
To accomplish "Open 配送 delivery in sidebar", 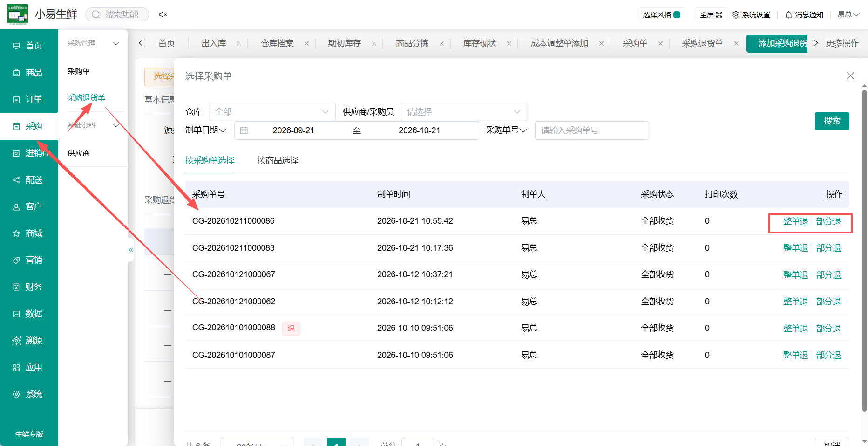I will 29,180.
